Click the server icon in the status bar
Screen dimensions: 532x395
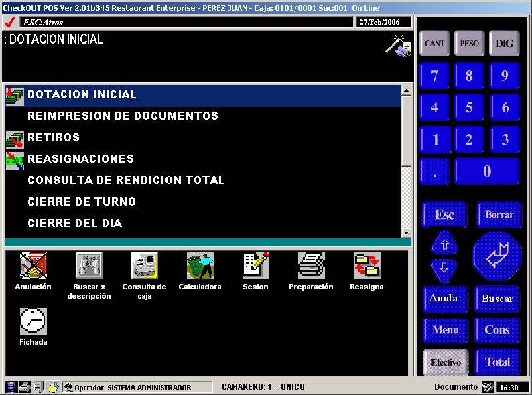click(11, 386)
